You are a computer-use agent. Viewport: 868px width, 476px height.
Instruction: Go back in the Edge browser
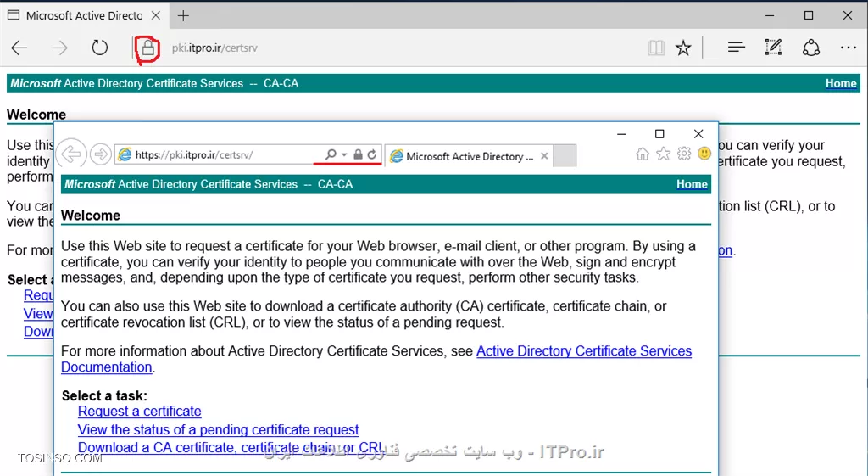(19, 48)
